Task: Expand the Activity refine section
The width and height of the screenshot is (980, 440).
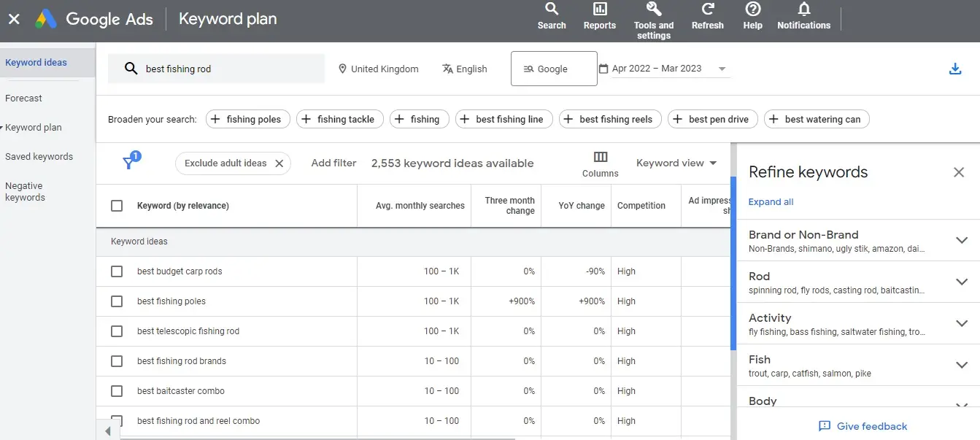Action: pos(962,323)
